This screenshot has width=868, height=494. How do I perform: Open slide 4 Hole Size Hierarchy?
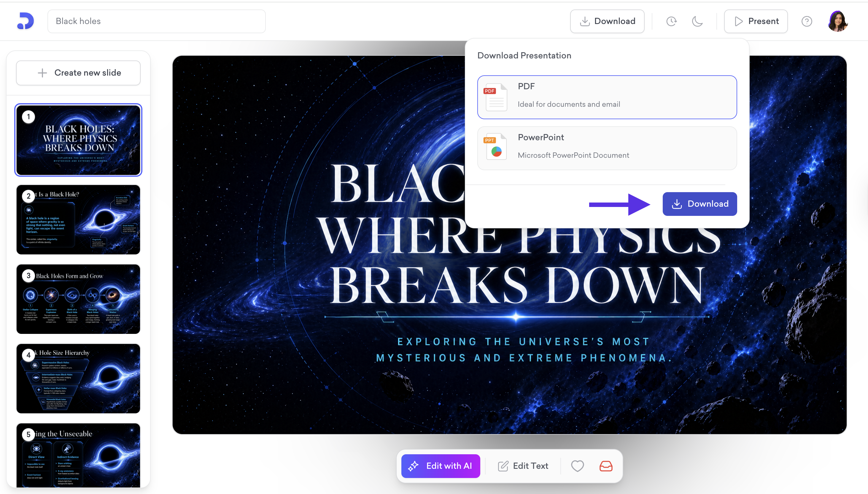pyautogui.click(x=78, y=378)
